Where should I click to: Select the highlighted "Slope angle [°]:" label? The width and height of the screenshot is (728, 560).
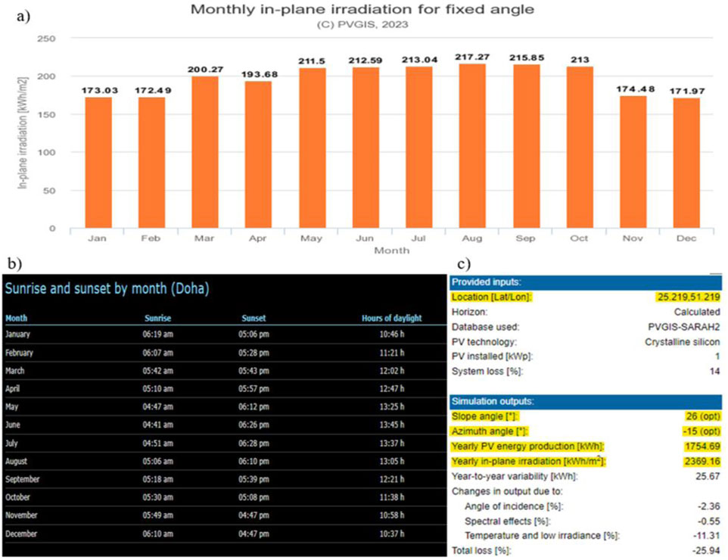[x=485, y=416]
